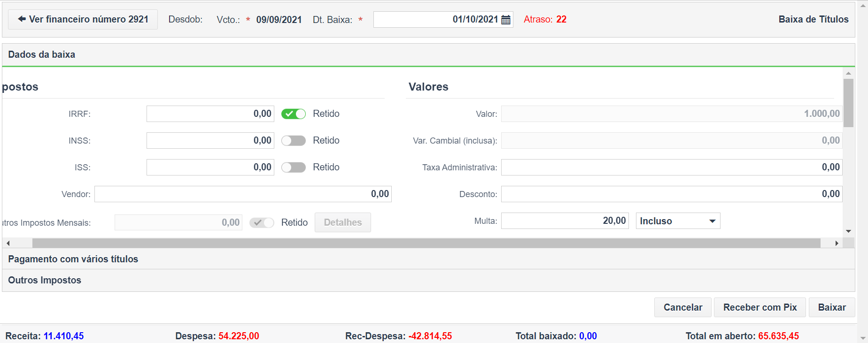Enable the ISS Retido toggle
The image size is (868, 343).
click(x=294, y=167)
